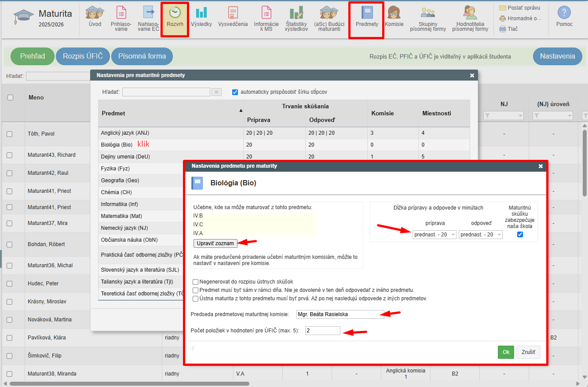This screenshot has width=588, height=387.
Task: Click the Zrušiť button
Action: 528,352
